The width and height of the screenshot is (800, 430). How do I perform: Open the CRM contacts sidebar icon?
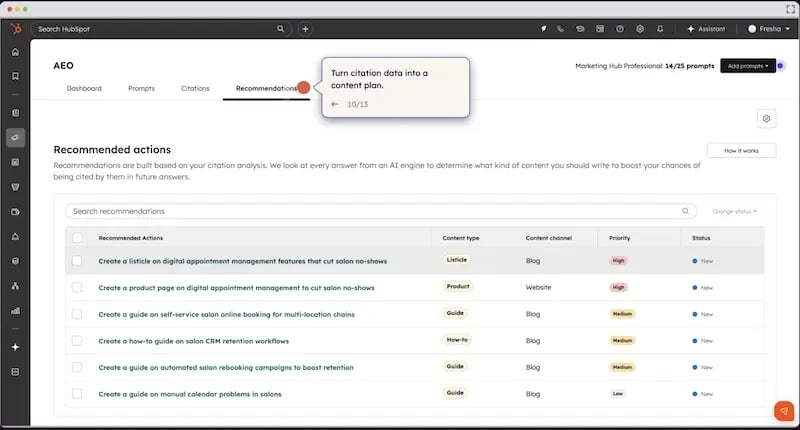tap(15, 113)
